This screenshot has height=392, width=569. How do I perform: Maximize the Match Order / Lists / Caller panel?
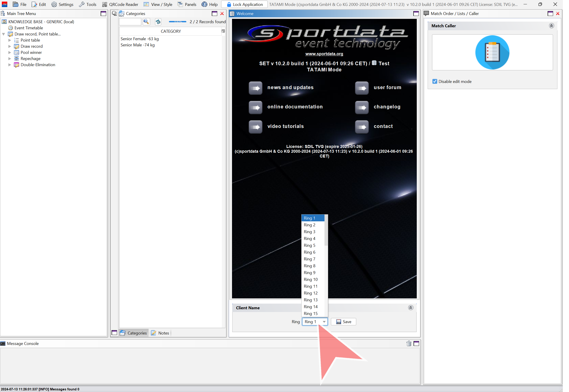(x=550, y=13)
